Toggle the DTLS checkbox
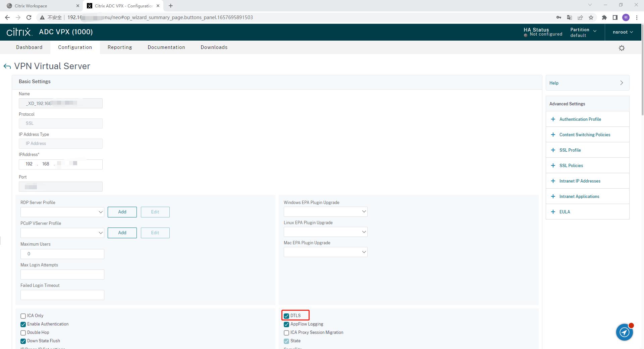The height and width of the screenshot is (349, 644). pyautogui.click(x=286, y=316)
